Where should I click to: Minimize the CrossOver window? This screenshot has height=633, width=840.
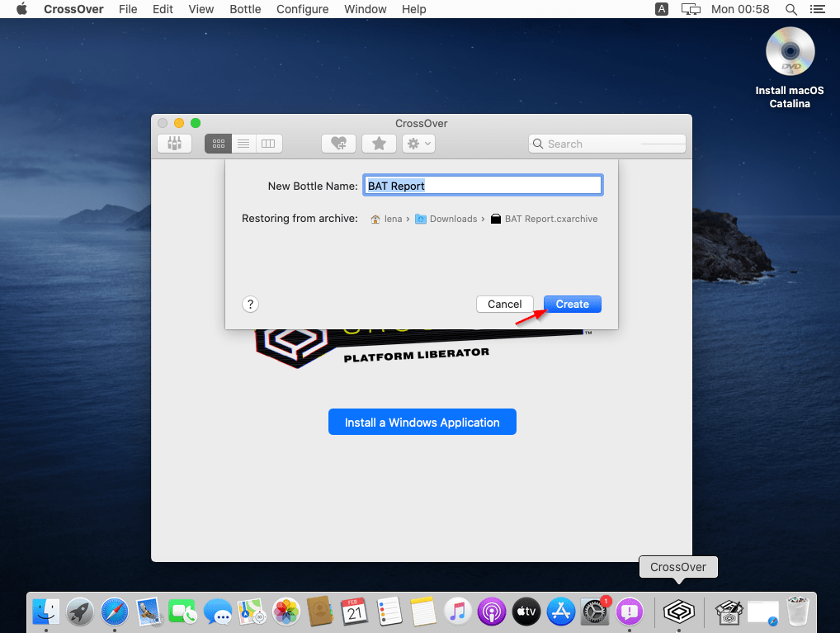click(x=179, y=123)
